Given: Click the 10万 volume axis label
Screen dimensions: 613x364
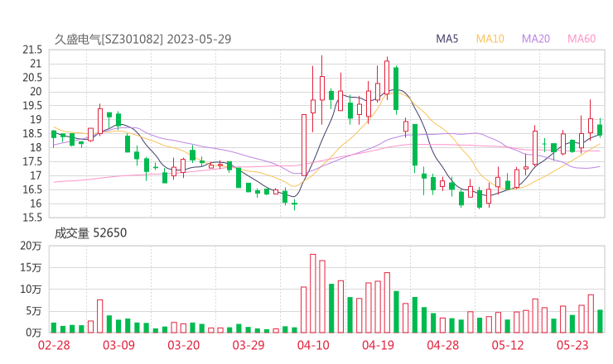Looking at the screenshot, I should click(31, 290).
